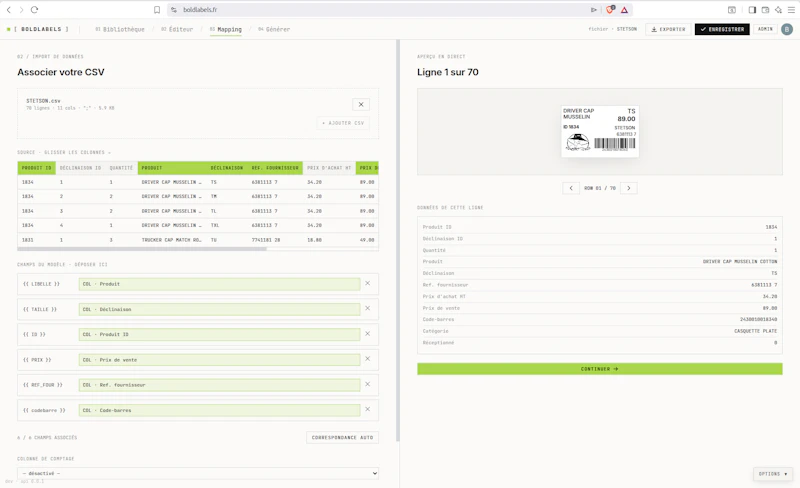This screenshot has height=488, width=800.
Task: Click the LIBELLE field mapped to Produit
Action: click(219, 284)
